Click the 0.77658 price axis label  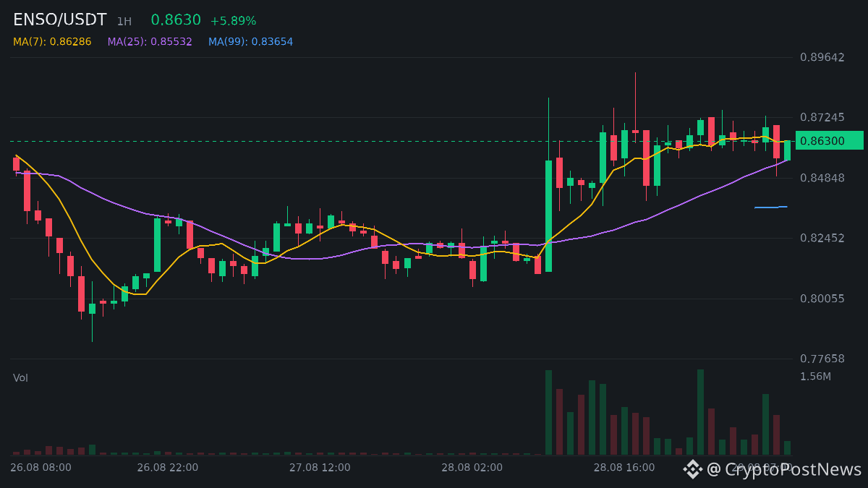(822, 359)
